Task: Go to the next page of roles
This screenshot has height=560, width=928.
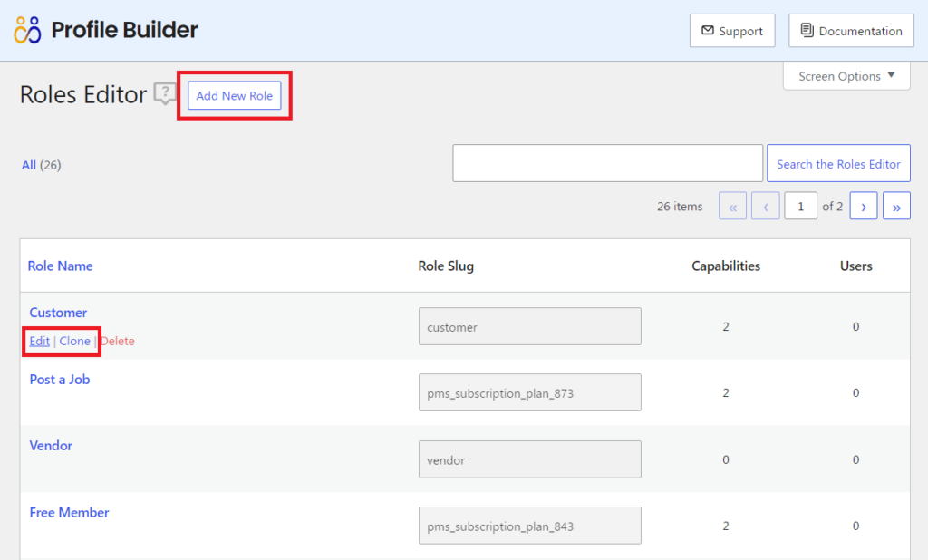Action: coord(864,206)
